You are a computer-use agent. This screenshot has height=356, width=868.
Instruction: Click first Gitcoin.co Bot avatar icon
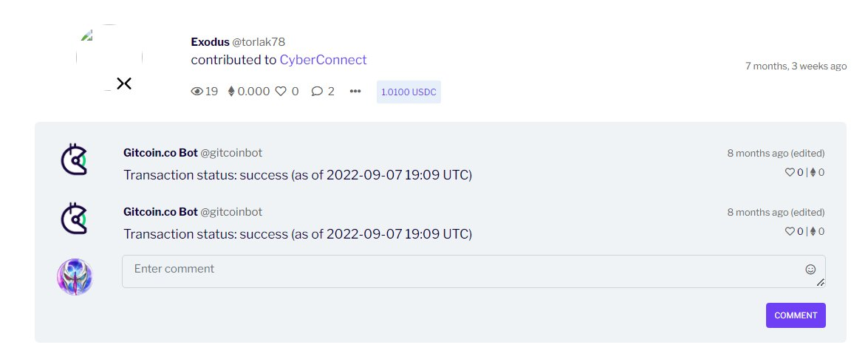coord(74,160)
